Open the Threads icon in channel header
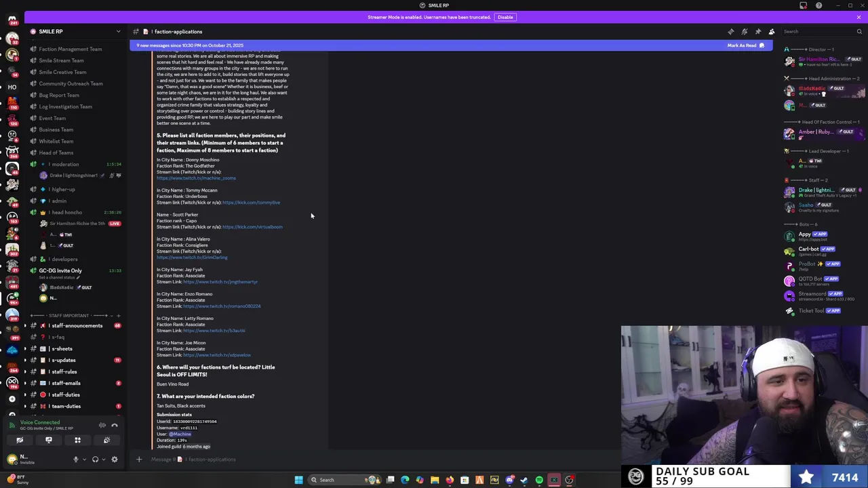This screenshot has height=488, width=868. 731,32
